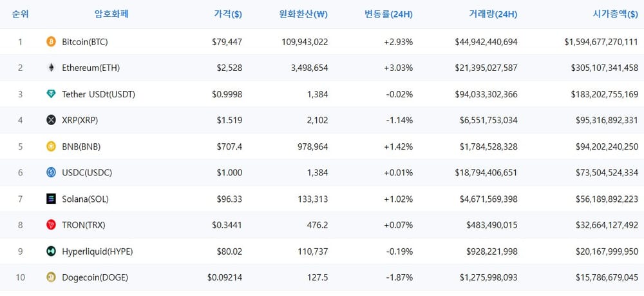The image size is (644, 296).
Task: Select Hyperliquid price $80.02
Action: click(230, 252)
